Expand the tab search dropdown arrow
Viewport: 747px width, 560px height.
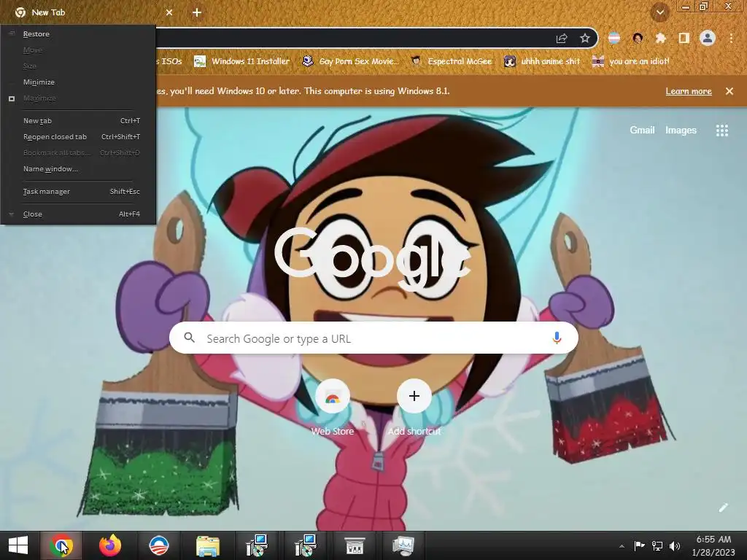pos(660,12)
